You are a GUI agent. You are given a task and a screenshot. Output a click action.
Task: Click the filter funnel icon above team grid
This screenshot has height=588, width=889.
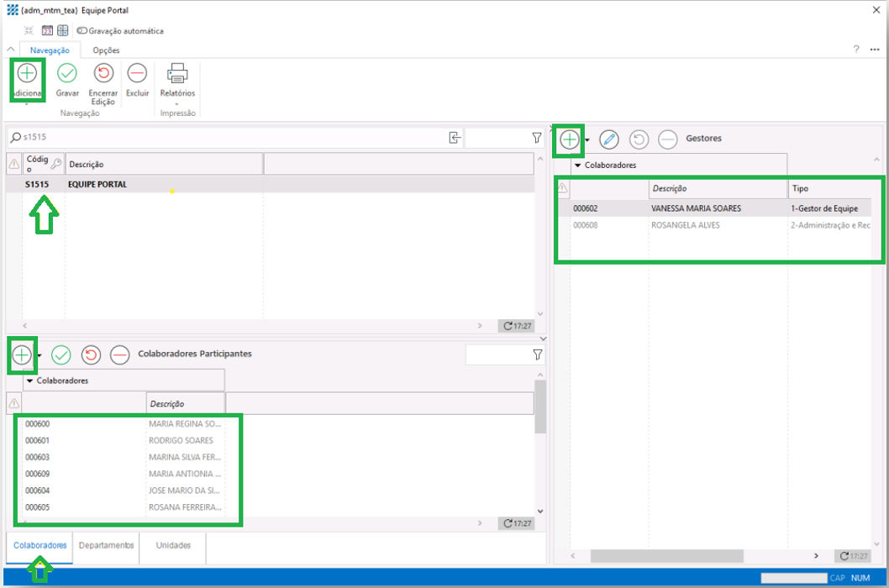[x=537, y=138]
